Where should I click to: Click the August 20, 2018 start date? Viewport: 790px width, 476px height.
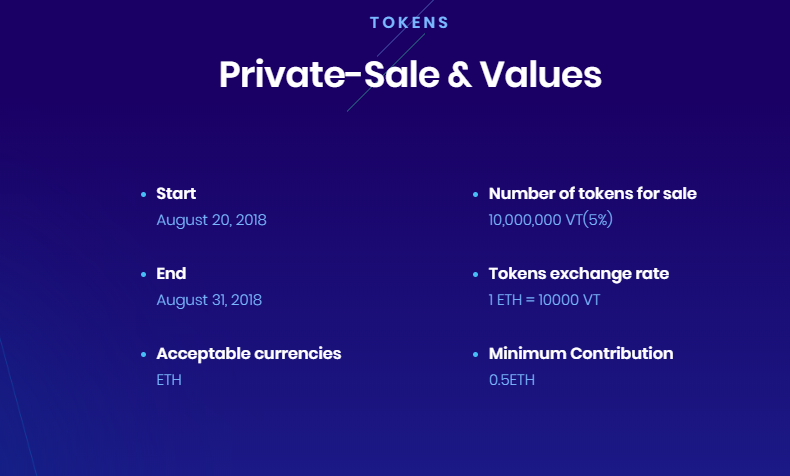click(x=211, y=220)
